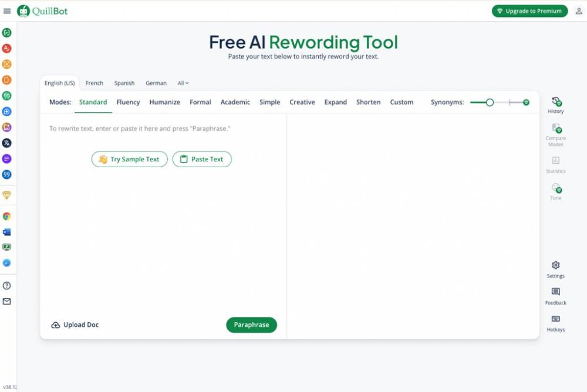Click the Feedback icon
Viewport: 587px width, 392px height.
coord(555,295)
